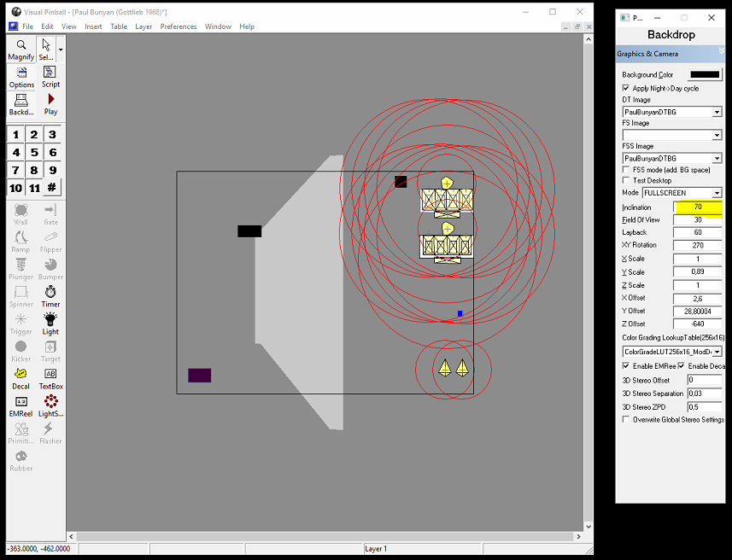Toggle layer 2 button

(34, 134)
